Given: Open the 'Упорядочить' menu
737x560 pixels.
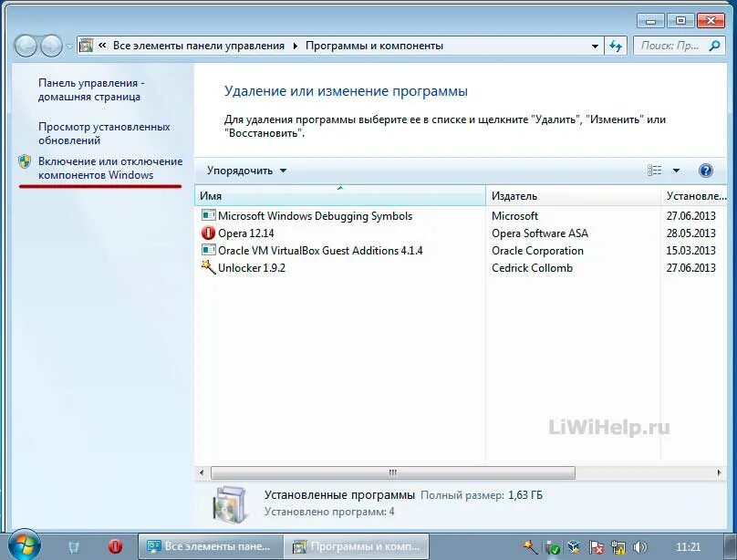Looking at the screenshot, I should tap(247, 171).
